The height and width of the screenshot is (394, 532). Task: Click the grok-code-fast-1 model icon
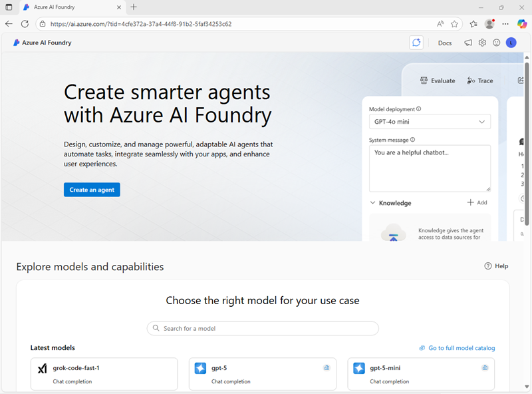click(42, 368)
